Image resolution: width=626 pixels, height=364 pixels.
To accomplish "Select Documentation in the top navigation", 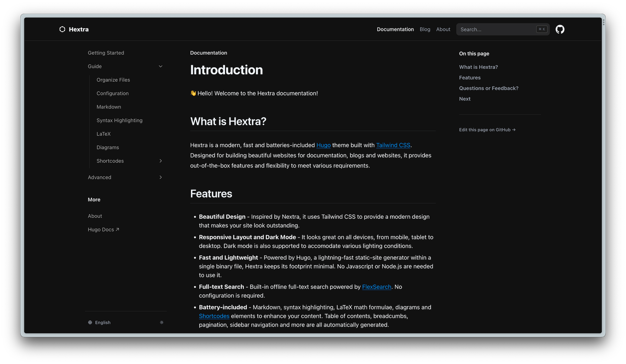I will (x=395, y=29).
